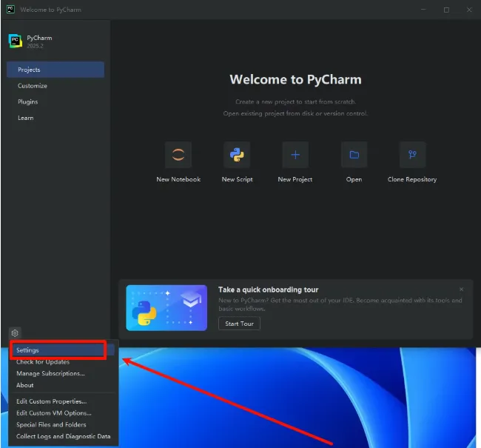Select Edit Custom VM Options entry
The height and width of the screenshot is (448, 481).
point(63,413)
